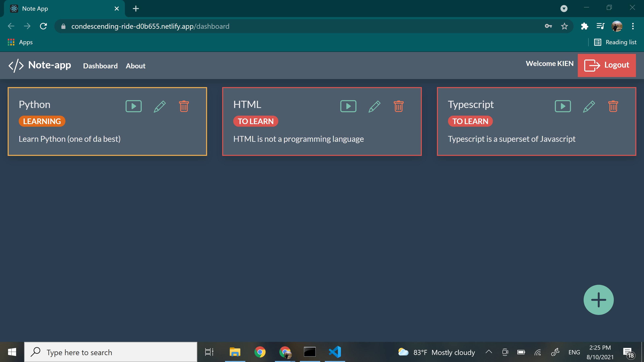Viewport: 644px width, 362px height.
Task: Open the Chrome extensions puzzle icon
Action: (584, 26)
